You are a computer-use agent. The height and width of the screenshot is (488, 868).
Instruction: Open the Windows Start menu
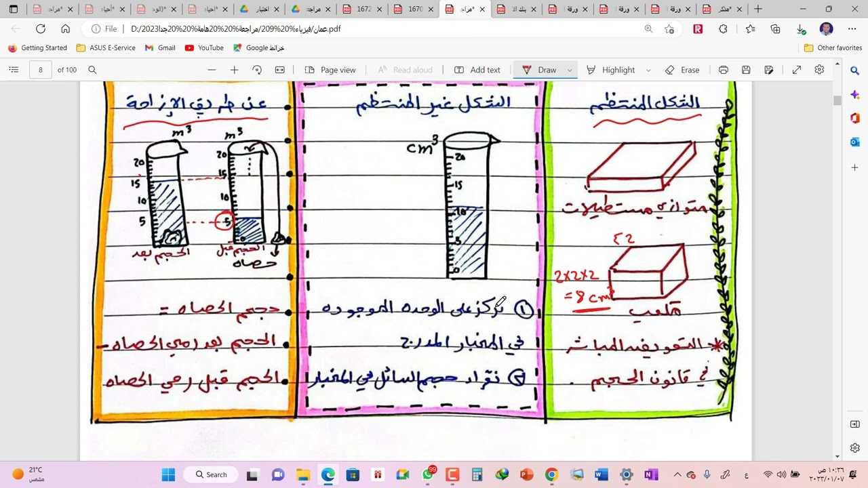point(168,474)
